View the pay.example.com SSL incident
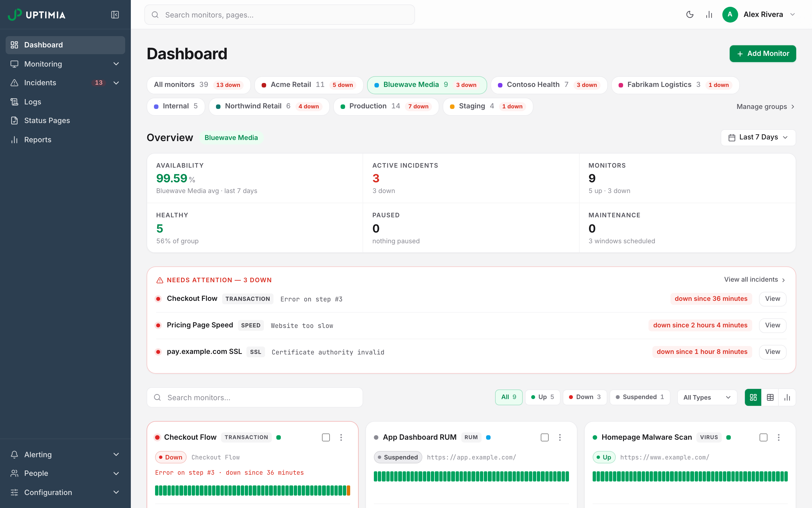 pos(773,352)
